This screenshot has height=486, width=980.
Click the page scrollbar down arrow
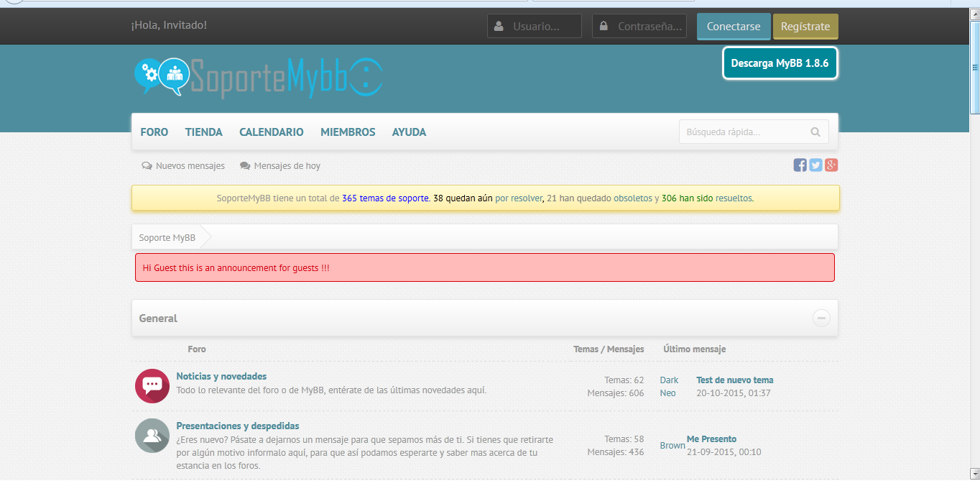coord(974,473)
